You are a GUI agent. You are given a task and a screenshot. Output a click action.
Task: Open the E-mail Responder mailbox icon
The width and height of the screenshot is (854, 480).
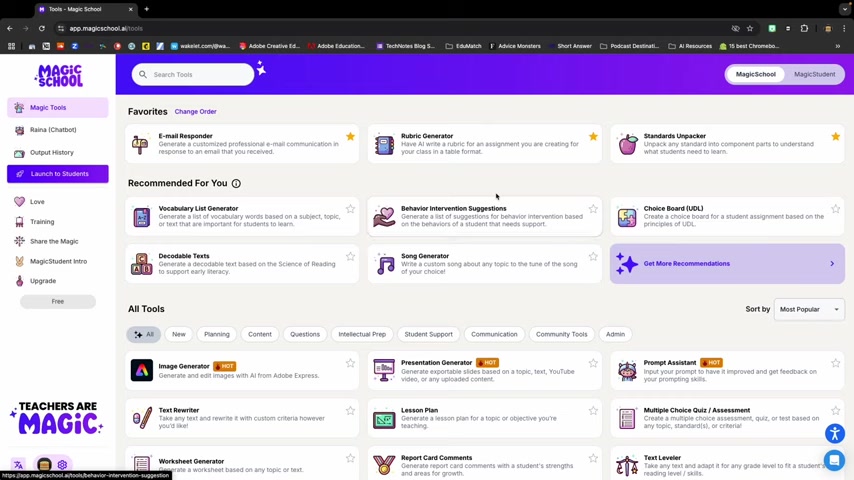pos(141,144)
